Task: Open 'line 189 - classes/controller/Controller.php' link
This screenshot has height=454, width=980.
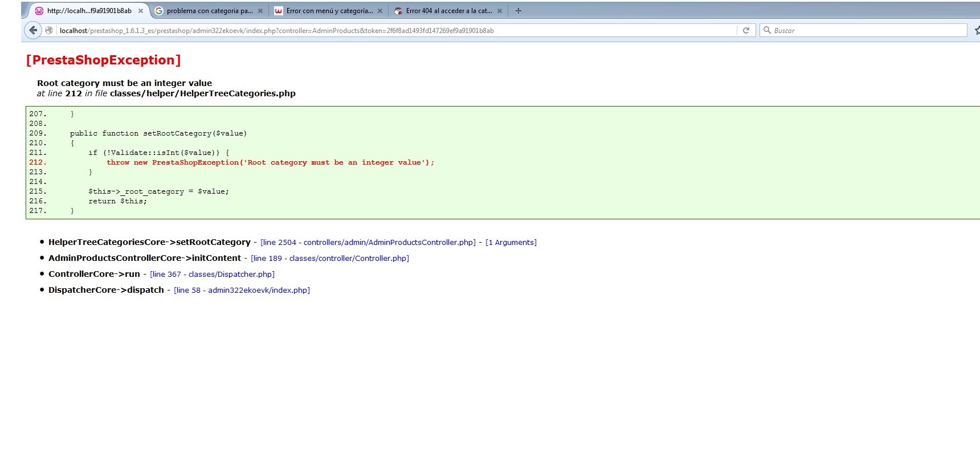Action: click(330, 259)
